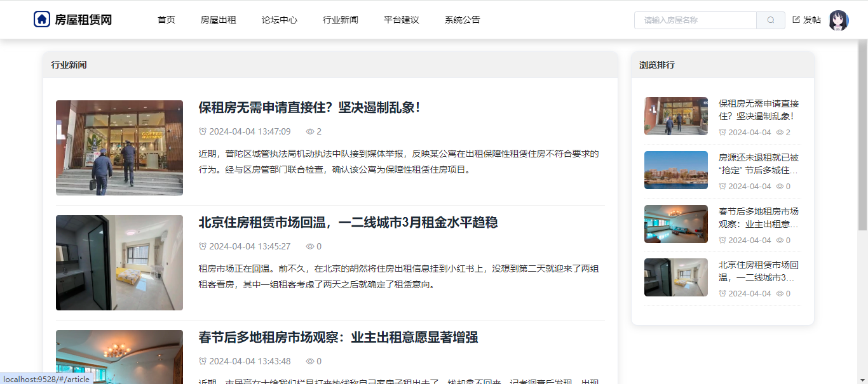Click eye icon beside view count 2 in main list
868x384 pixels.
[x=310, y=131]
